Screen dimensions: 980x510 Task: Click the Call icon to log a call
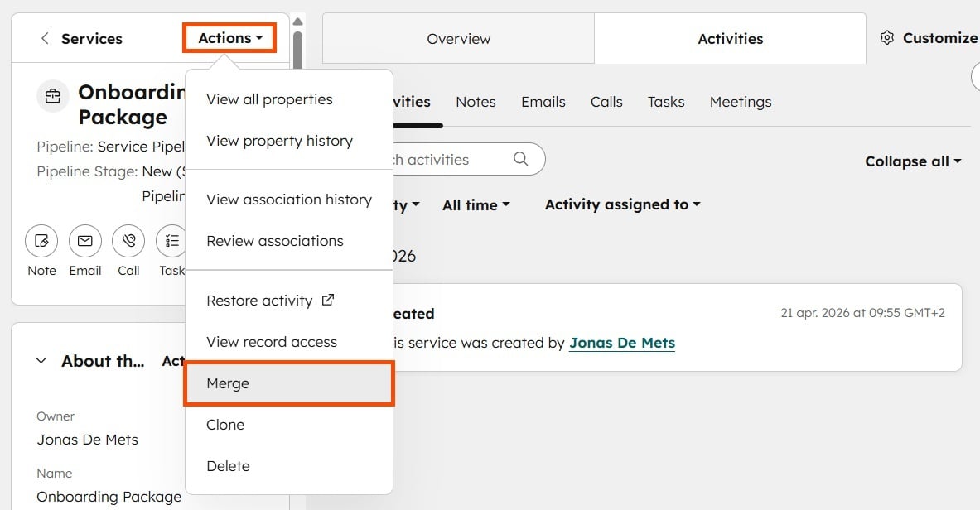point(128,241)
